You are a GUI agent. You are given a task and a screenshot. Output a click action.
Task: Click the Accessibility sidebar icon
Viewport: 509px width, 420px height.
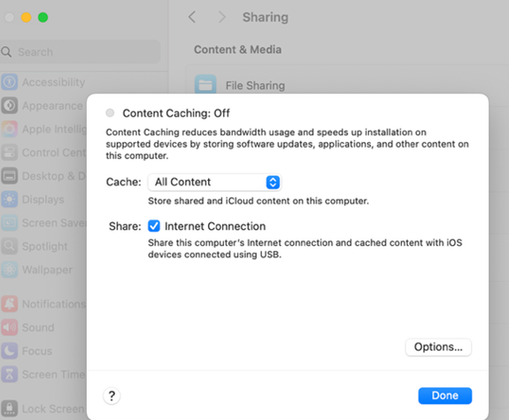click(x=10, y=82)
